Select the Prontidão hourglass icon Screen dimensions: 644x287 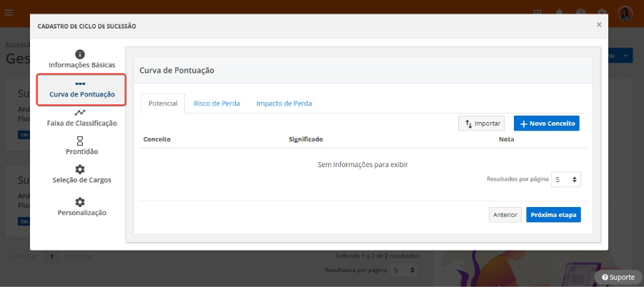[x=80, y=141]
